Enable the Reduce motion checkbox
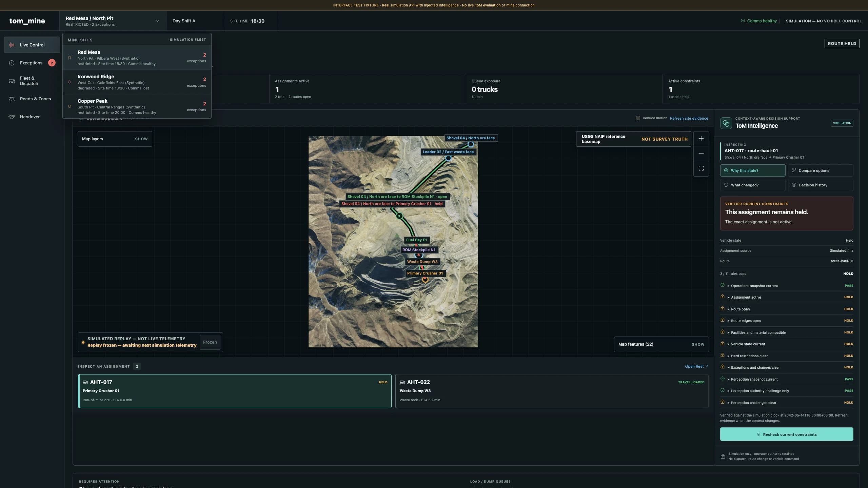Screen dimensions: 868x488 (x=638, y=118)
